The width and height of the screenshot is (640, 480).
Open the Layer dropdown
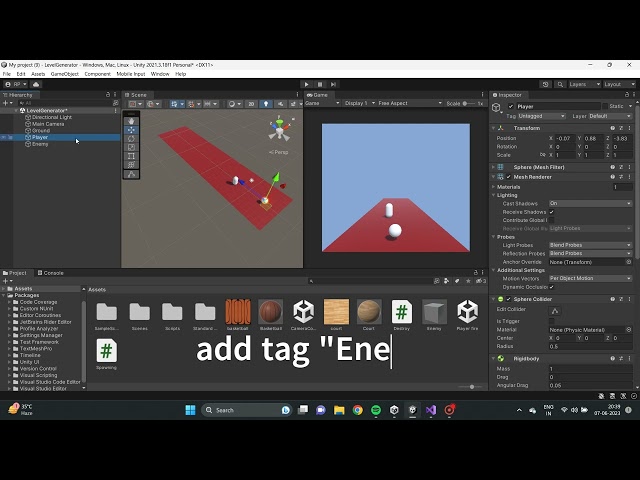pos(610,116)
